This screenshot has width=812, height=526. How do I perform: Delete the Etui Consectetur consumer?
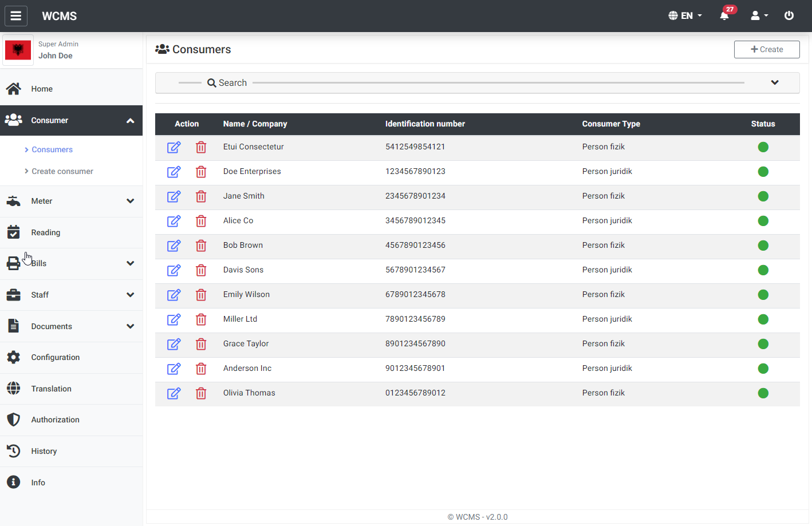[x=201, y=147]
